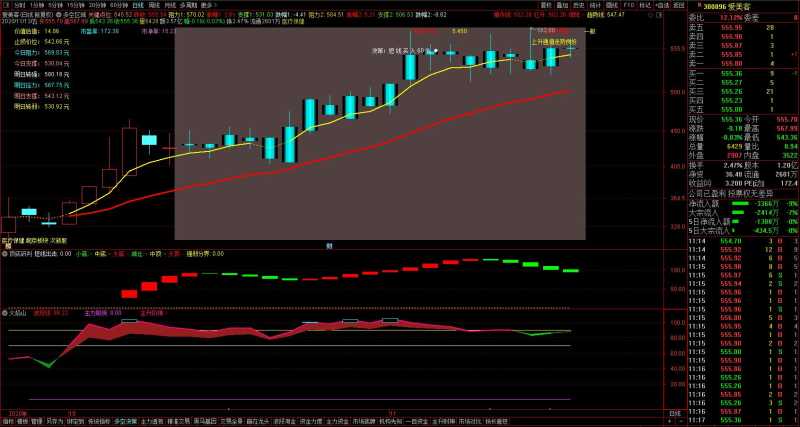Click the 管理 manage button
800x427 pixels.
tap(36, 421)
